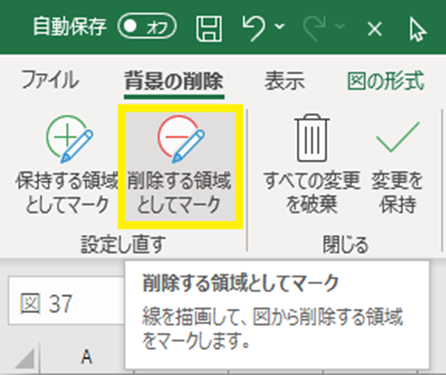
Task: Open the ファイル tab
Action: [50, 80]
